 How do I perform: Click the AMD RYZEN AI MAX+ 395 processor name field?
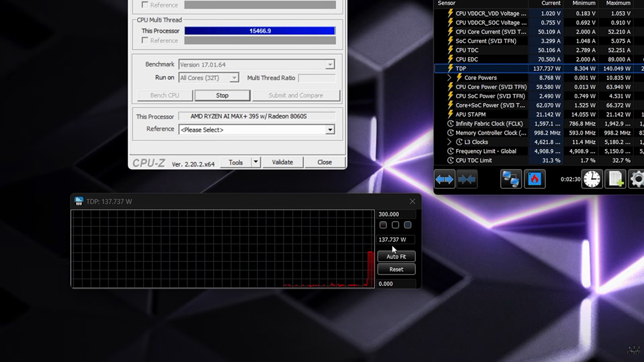click(x=257, y=116)
